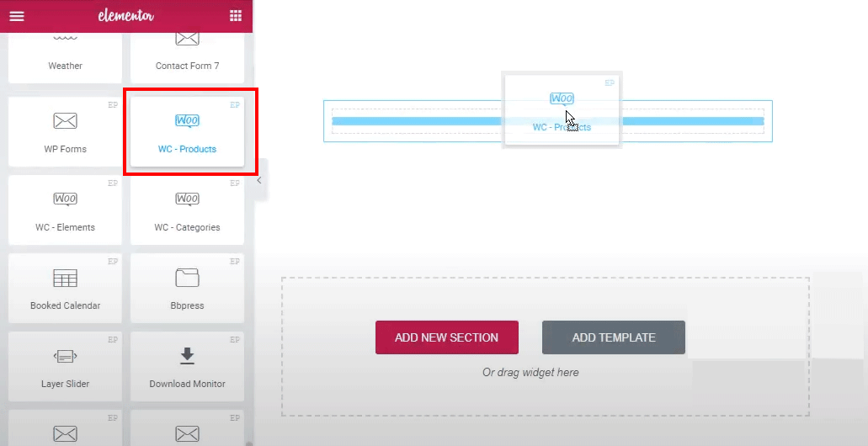This screenshot has width=868, height=446.
Task: Select the Layer Slider widget
Action: pos(66,366)
